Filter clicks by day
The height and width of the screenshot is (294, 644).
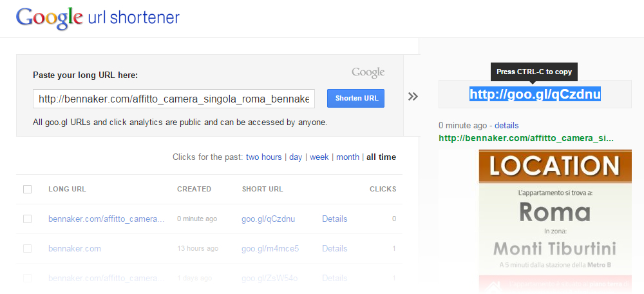click(296, 157)
